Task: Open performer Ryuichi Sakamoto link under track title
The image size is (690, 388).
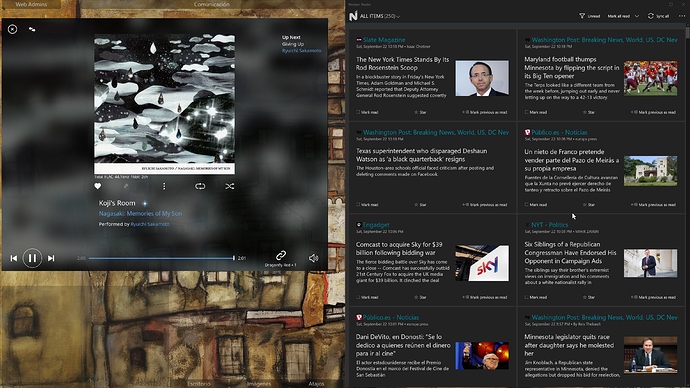Action: pos(150,224)
